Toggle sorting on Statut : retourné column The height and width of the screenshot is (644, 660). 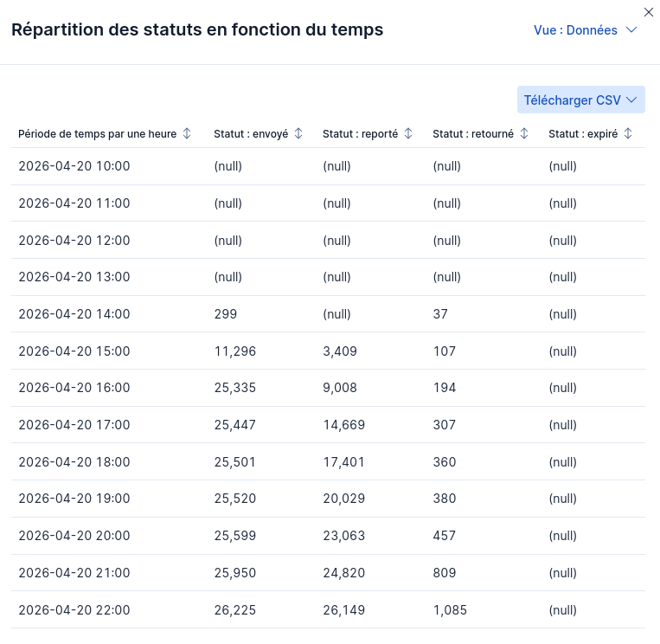pos(524,134)
